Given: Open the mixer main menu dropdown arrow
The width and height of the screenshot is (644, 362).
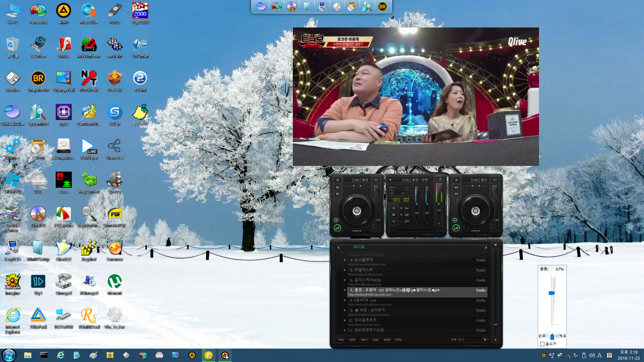Looking at the screenshot, I should click(390, 180).
